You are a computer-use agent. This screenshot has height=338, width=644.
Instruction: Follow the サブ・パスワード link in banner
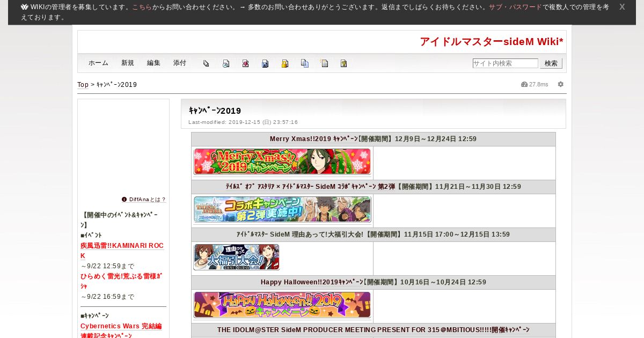point(515,7)
